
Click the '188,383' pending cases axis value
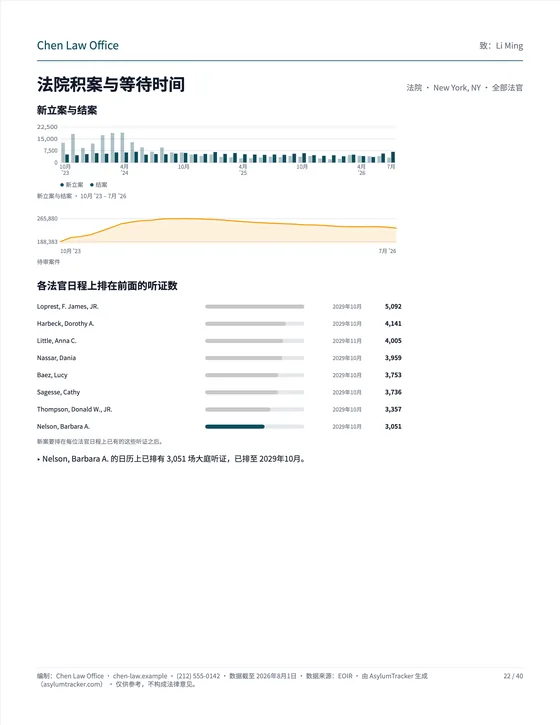[x=47, y=241]
